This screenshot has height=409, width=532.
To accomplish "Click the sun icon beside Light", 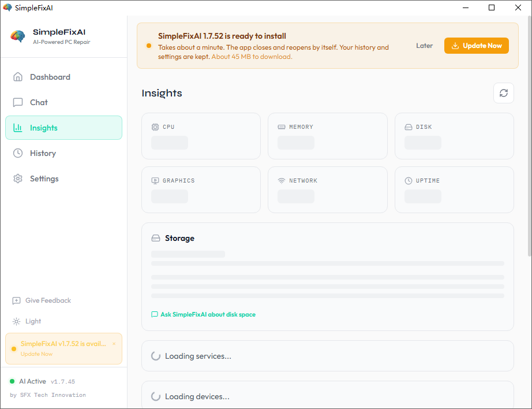I will (x=16, y=321).
